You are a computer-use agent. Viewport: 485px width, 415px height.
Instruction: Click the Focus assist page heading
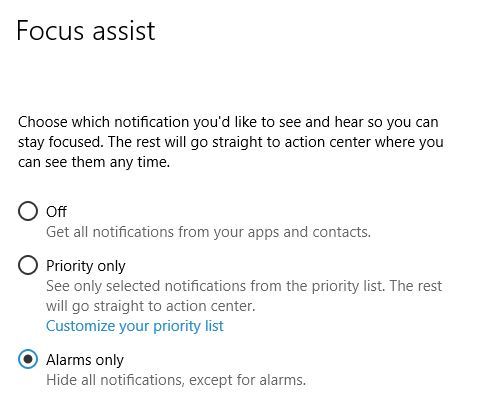click(86, 31)
